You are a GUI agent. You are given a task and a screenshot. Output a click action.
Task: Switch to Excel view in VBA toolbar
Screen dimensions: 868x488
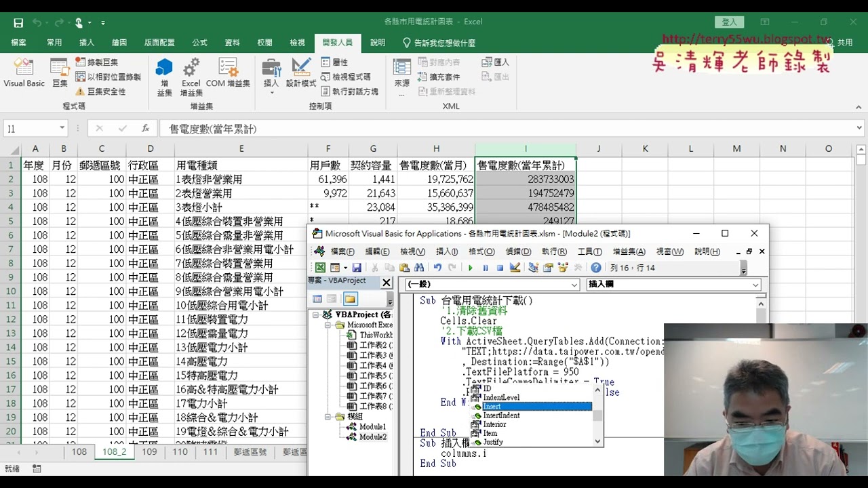pyautogui.click(x=320, y=268)
